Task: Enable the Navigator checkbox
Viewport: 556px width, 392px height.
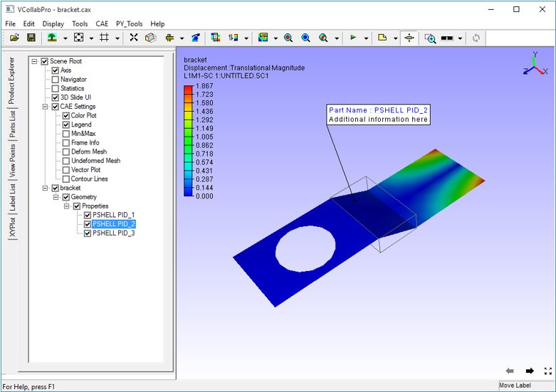Action: [56, 80]
